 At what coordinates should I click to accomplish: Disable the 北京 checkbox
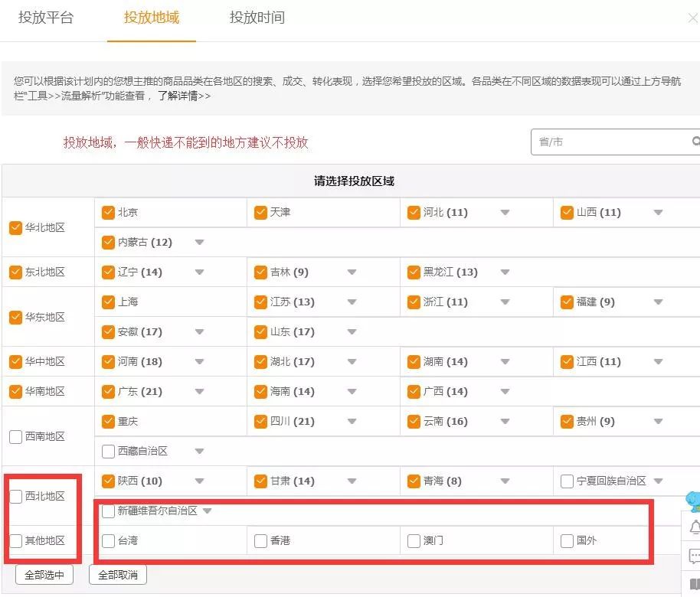tap(108, 212)
